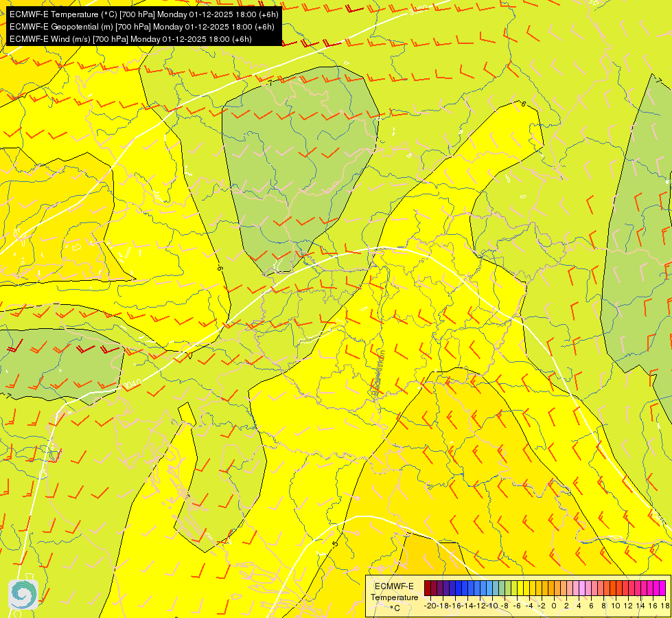
Task: Click the ECMWF-E Geopotential 700 hPa title line
Action: (x=141, y=27)
